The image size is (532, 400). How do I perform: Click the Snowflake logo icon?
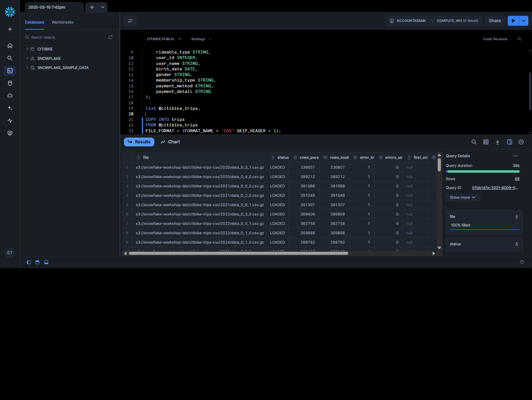(x=10, y=12)
